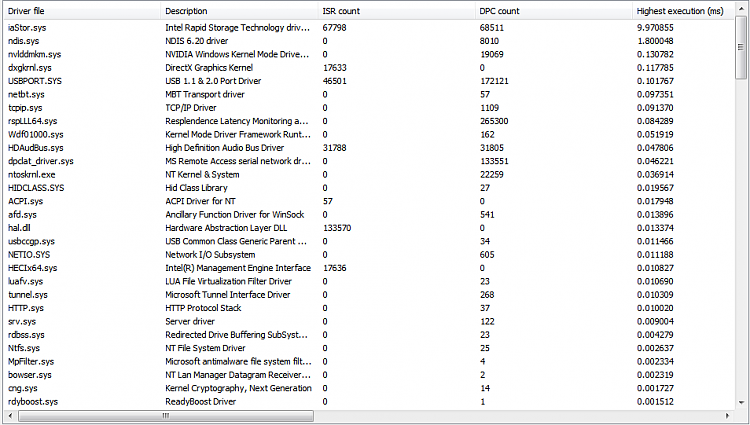This screenshot has height=425, width=750.
Task: Click the 'NDIS 6.20 driver' description
Action: [x=197, y=41]
